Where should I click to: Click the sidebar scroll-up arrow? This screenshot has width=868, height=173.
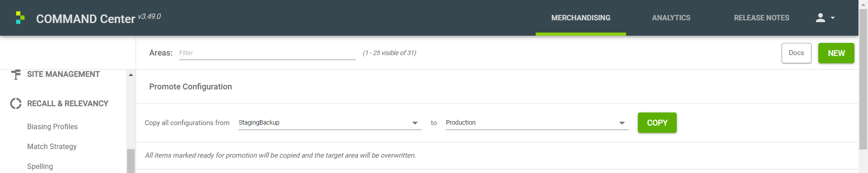(x=131, y=75)
